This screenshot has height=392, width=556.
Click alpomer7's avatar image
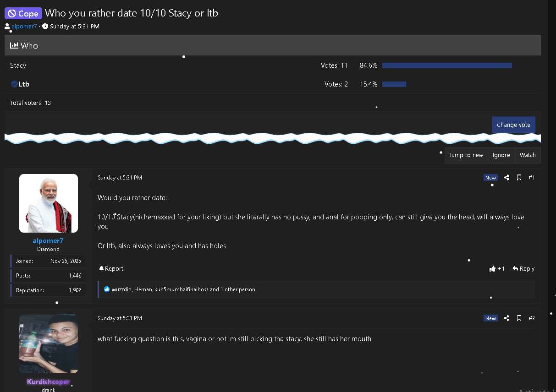tap(49, 203)
